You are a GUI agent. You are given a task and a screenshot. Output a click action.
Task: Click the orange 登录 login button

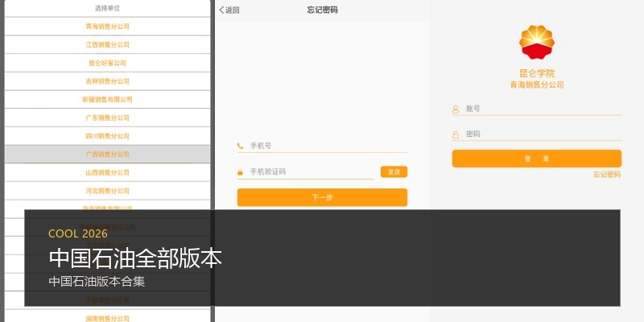(536, 159)
